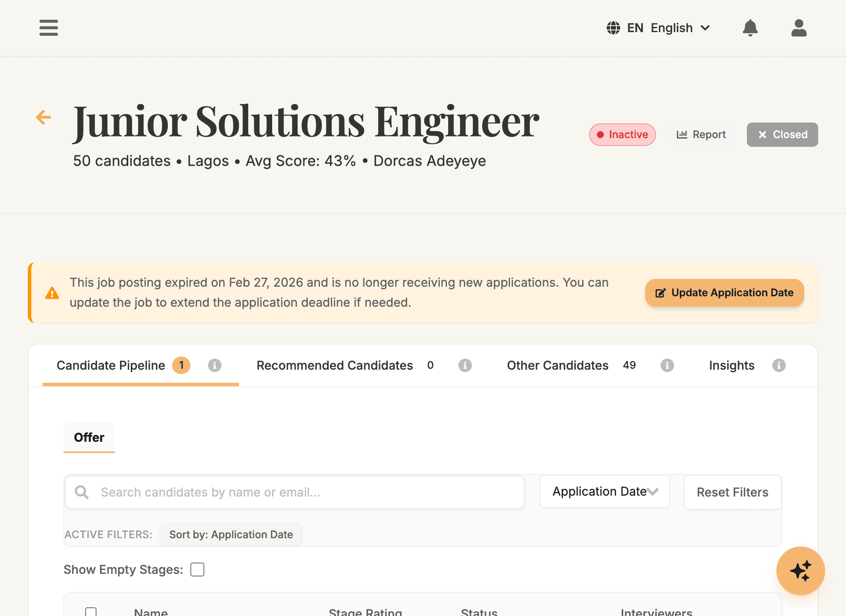
Task: Click the Dorcas Adeyeye recruiter name
Action: coord(430,161)
